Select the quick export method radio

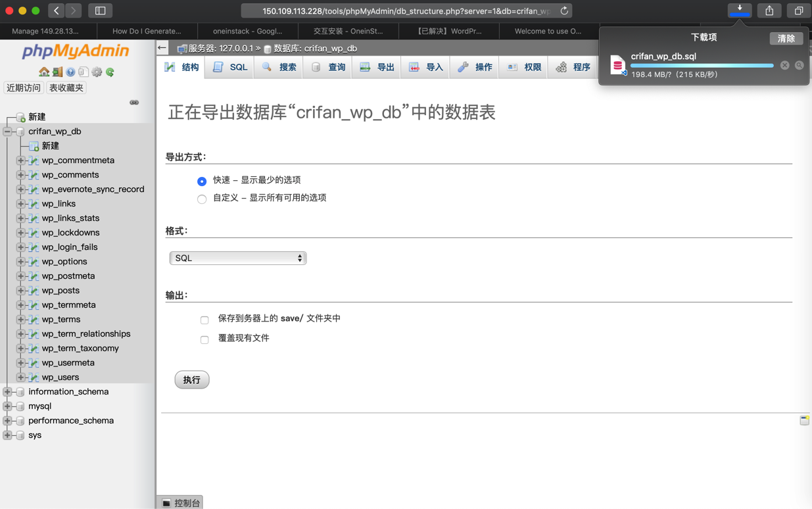[x=202, y=181]
